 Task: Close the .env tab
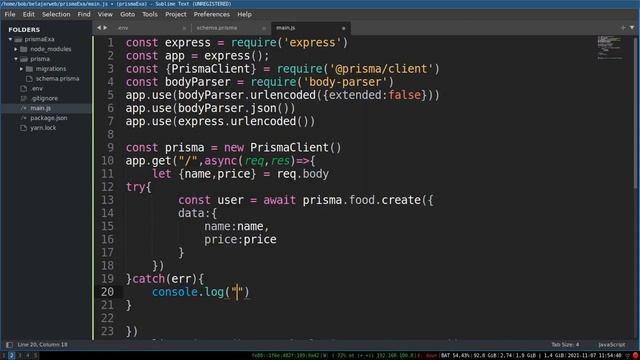coord(184,28)
